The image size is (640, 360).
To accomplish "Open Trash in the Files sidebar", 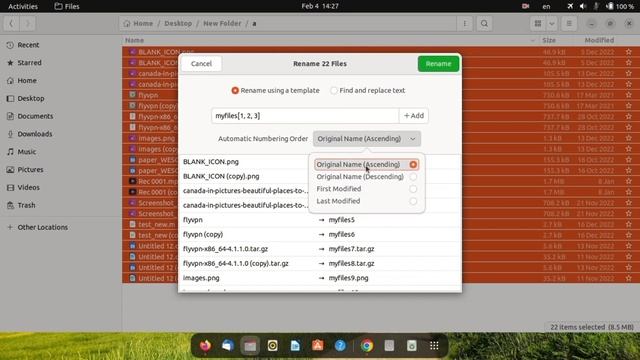I will point(61,205).
